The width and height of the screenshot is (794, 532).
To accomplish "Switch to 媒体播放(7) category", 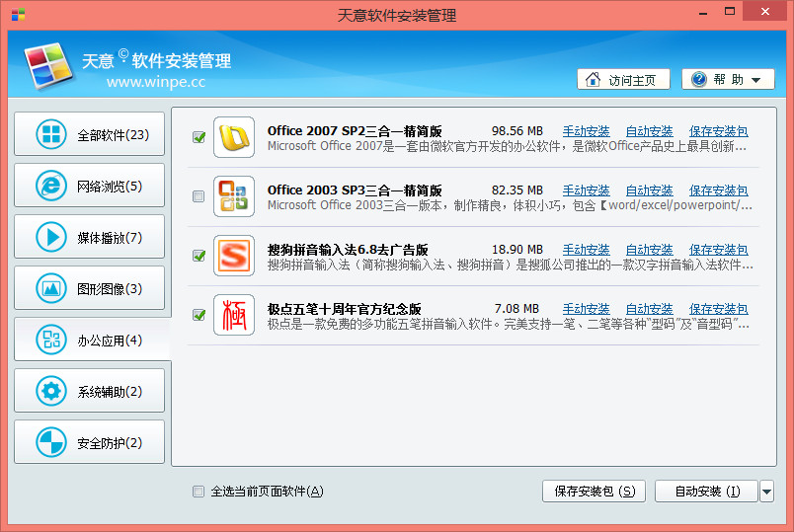I will click(90, 237).
